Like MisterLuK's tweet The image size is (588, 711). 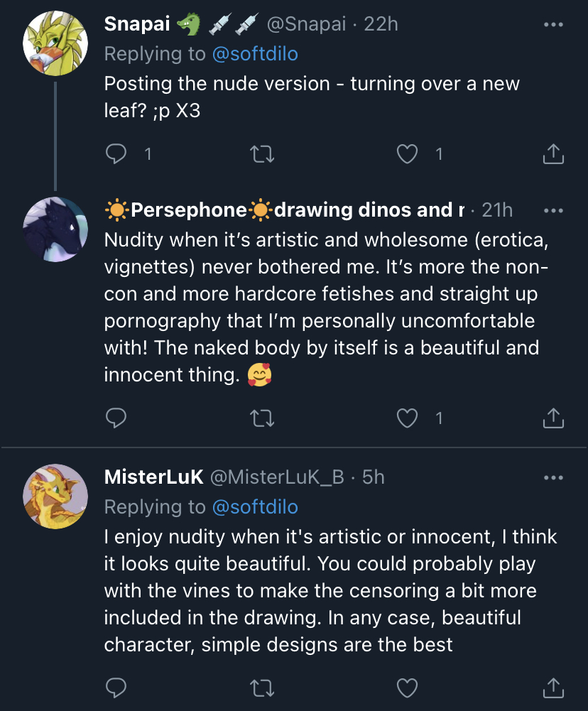[x=407, y=688]
